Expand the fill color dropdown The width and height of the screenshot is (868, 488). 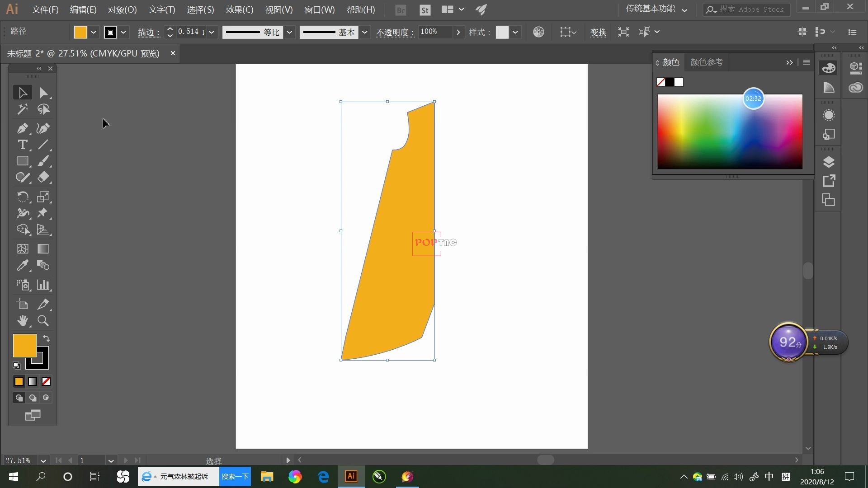click(93, 32)
